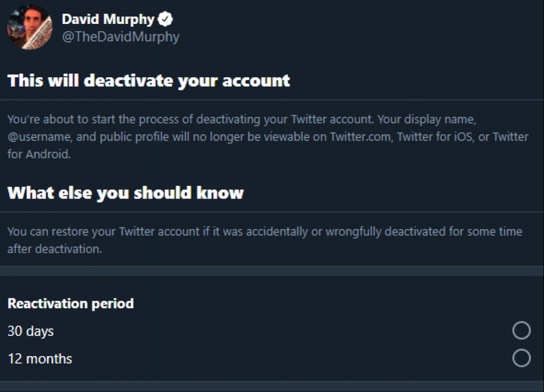Click the "Twitter for iOS" phrase
Screen dimensions: 544x392
click(x=435, y=136)
